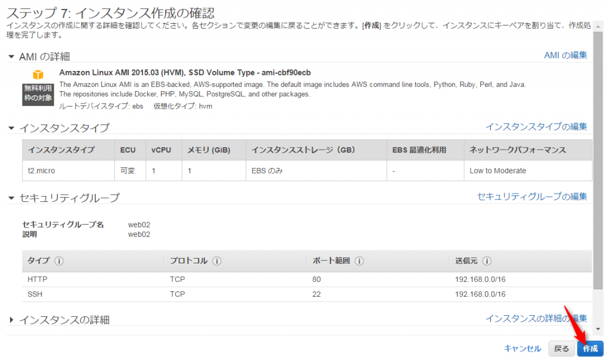Click the orange AMI cube icon
This screenshot has height=364, width=610.
(38, 75)
